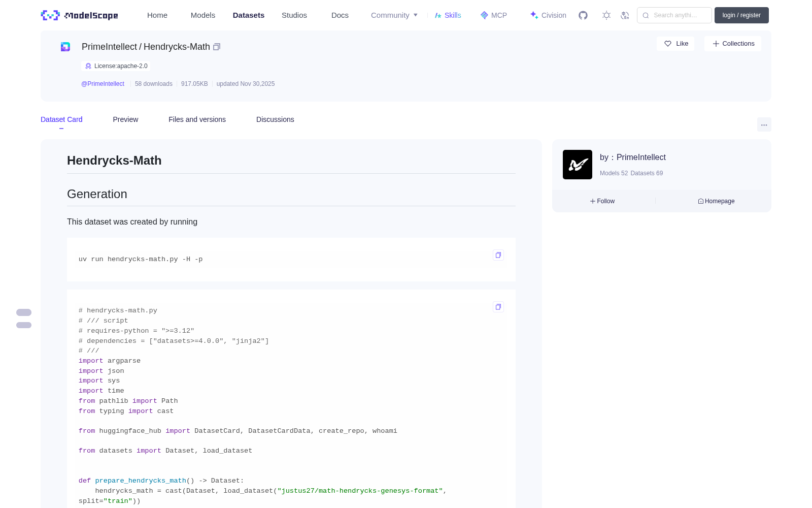Image resolution: width=812 pixels, height=508 pixels.
Task: Open the three-dot more options button
Action: (x=764, y=124)
